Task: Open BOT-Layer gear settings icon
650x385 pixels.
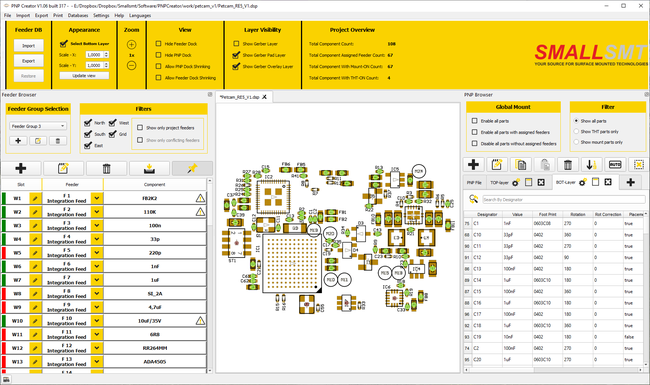Action: pos(583,183)
